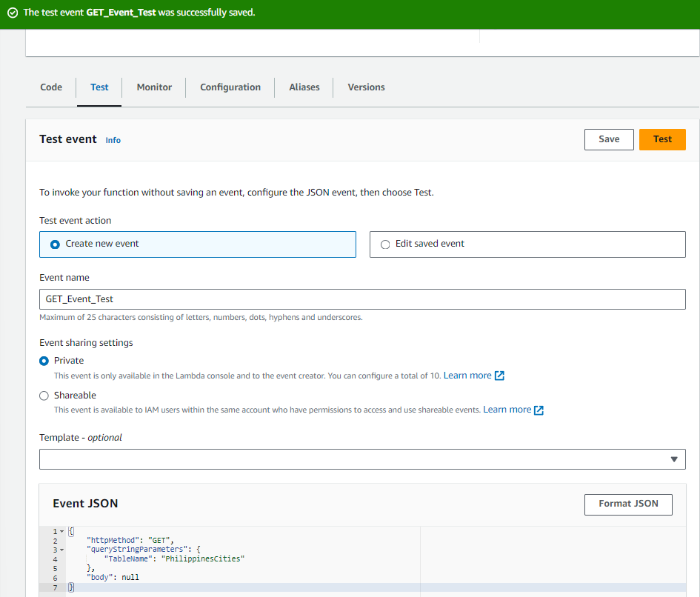Switch to the Versions tab
Image resolution: width=700 pixels, height=597 pixels.
coord(366,87)
